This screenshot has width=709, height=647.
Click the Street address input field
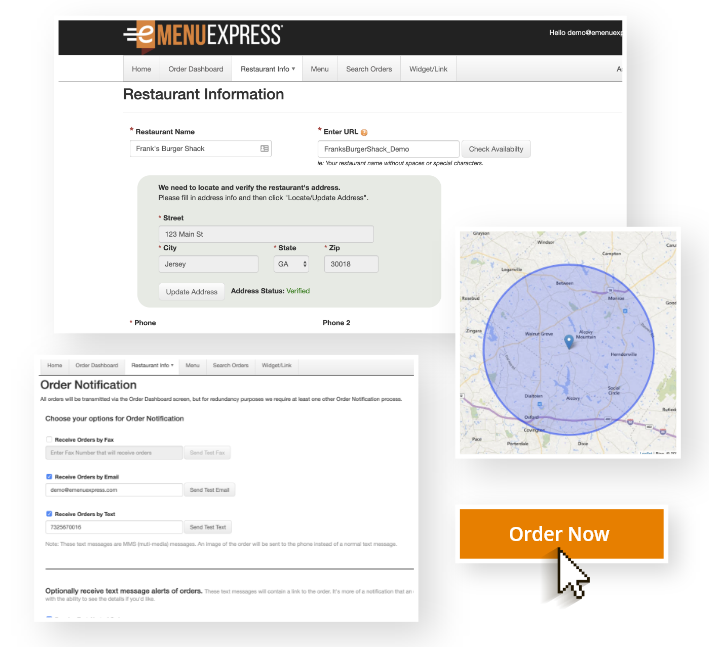[265, 234]
